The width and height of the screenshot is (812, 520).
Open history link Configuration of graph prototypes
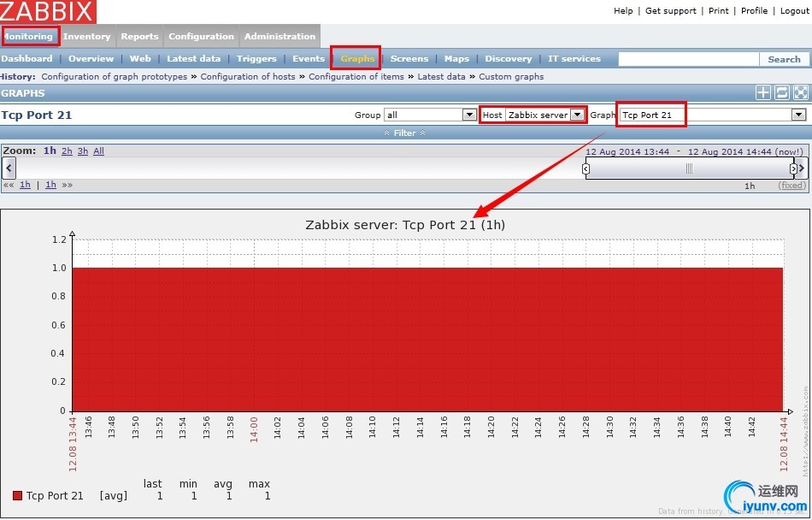click(115, 77)
